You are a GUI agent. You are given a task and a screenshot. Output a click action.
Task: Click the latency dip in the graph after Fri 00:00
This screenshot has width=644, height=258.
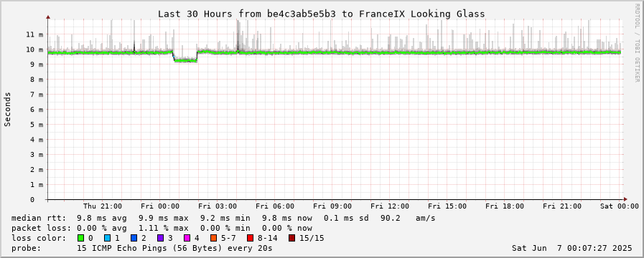[x=186, y=60]
